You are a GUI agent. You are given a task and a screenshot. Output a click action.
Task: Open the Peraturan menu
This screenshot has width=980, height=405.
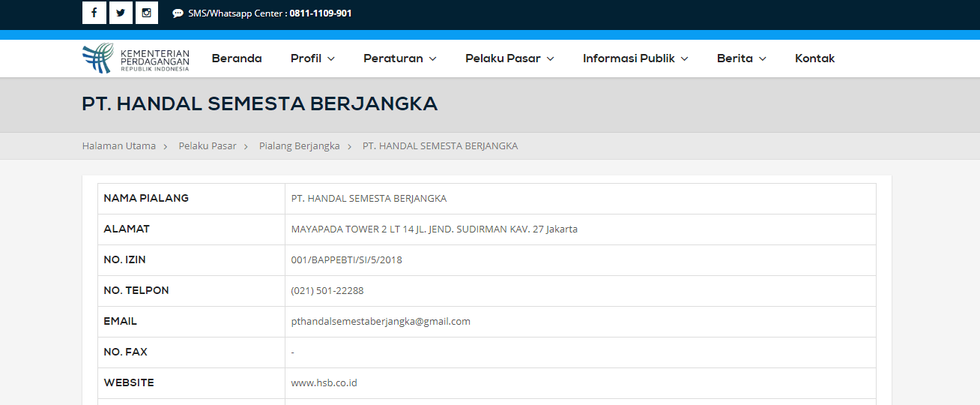pos(400,58)
